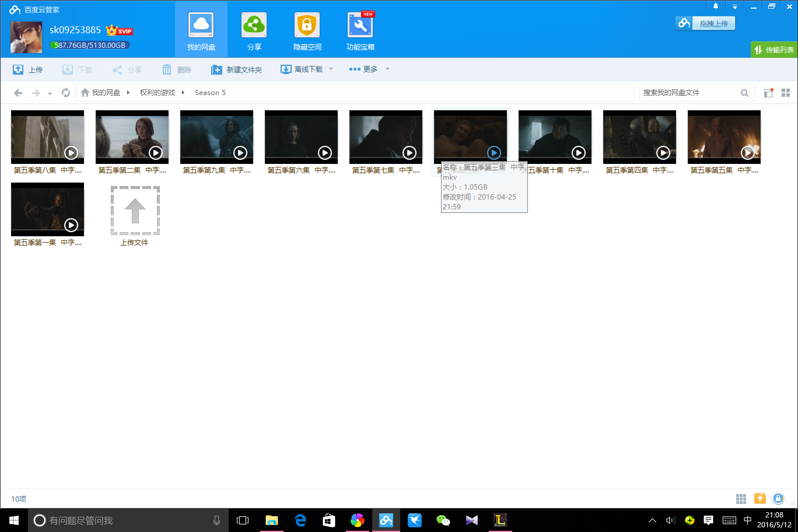
Task: Click the window icon with red dot
Action: [x=768, y=93]
